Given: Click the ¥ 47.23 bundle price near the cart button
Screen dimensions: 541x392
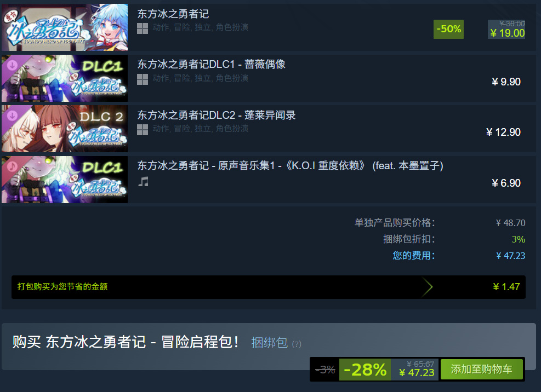Looking at the screenshot, I should 417,373.
